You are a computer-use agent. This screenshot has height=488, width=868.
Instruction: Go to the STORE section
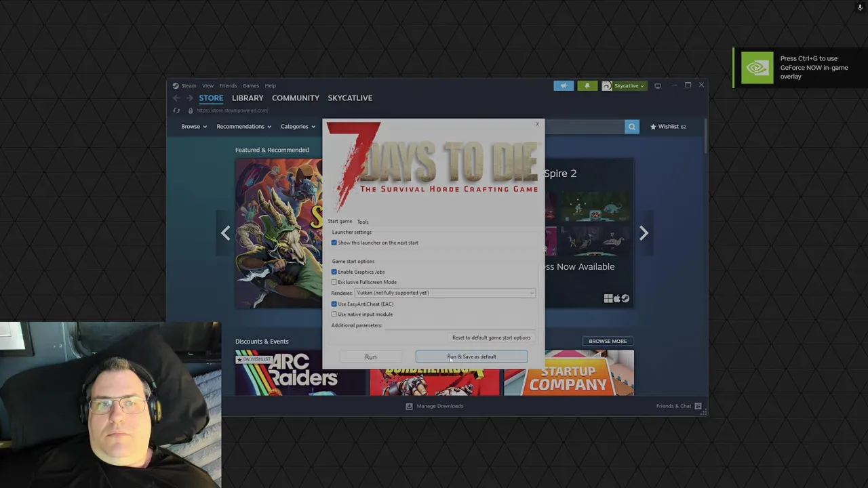211,98
